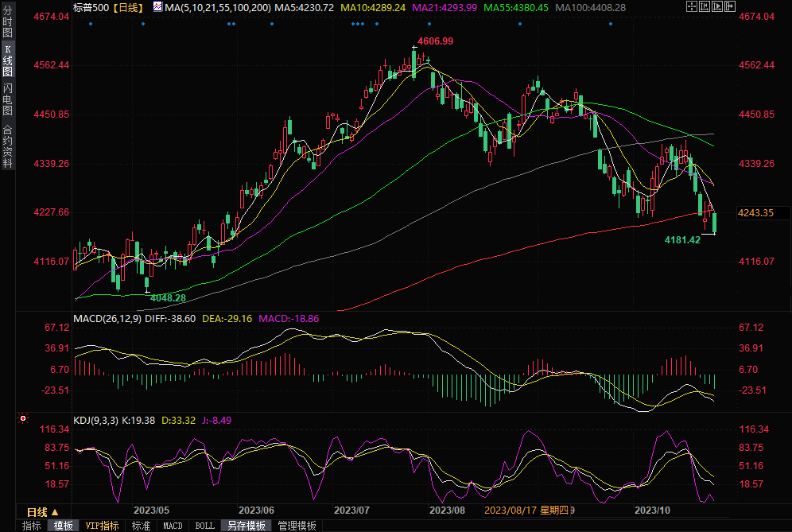Click the MACD(26,12,9) indicator label
Image resolution: width=792 pixels, height=532 pixels.
click(x=107, y=318)
